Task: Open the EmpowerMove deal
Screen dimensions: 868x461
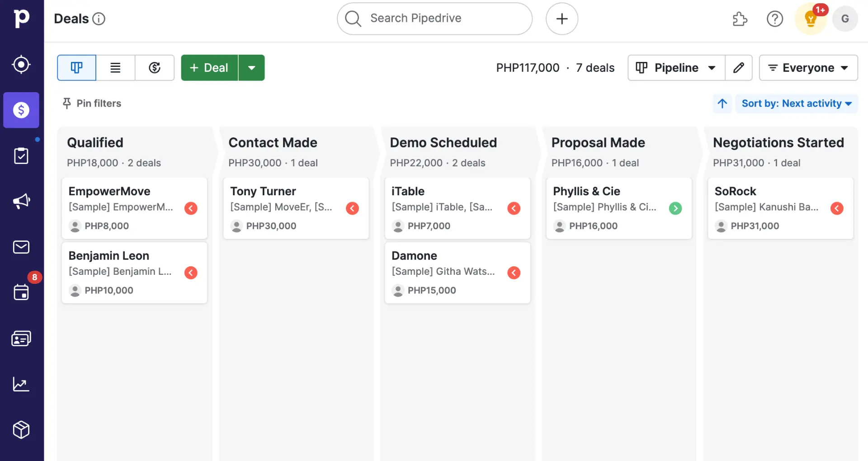Action: 134,208
